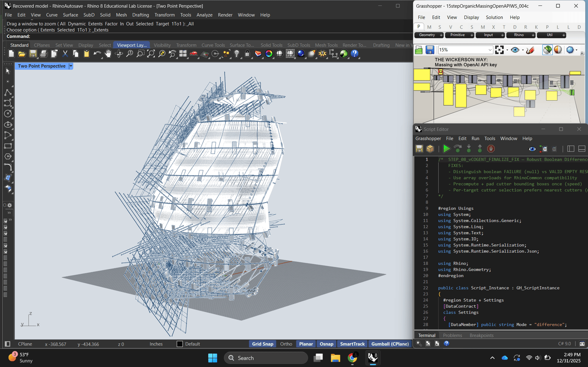Click the padlock Lock objects icon
588x367 pixels.
(247, 54)
